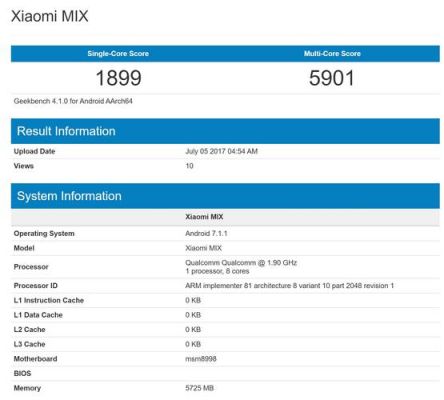
Task: Select the views count 10
Action: coord(189,166)
